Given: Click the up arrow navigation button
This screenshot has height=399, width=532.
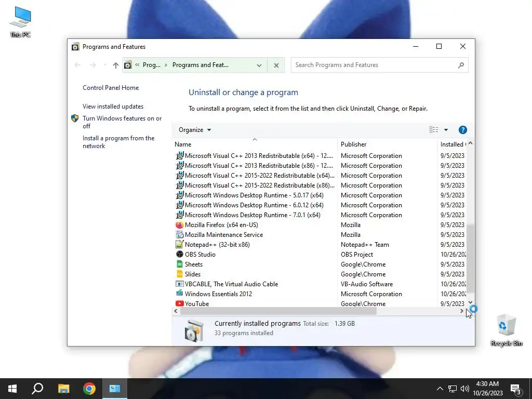Looking at the screenshot, I should [116, 65].
